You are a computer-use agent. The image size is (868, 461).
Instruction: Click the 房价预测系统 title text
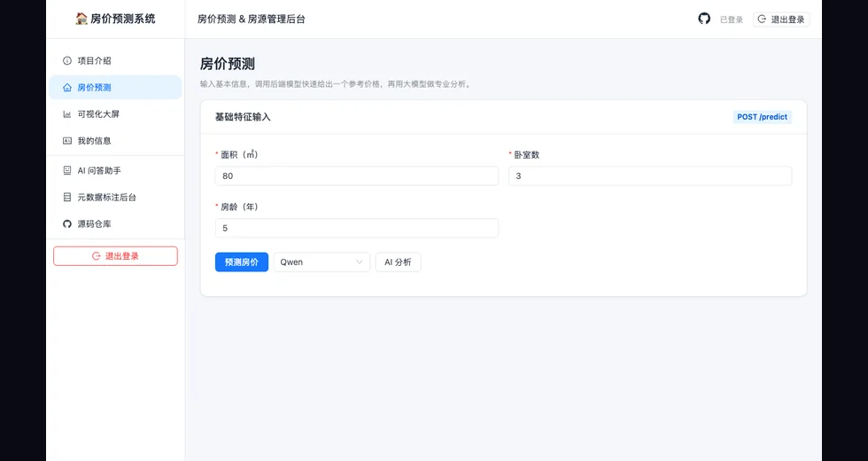(123, 19)
